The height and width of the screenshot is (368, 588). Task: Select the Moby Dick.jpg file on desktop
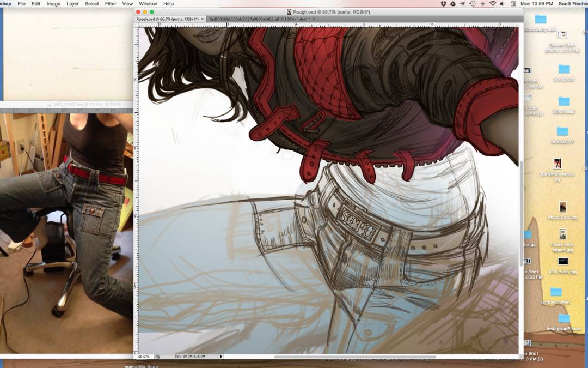point(562,210)
